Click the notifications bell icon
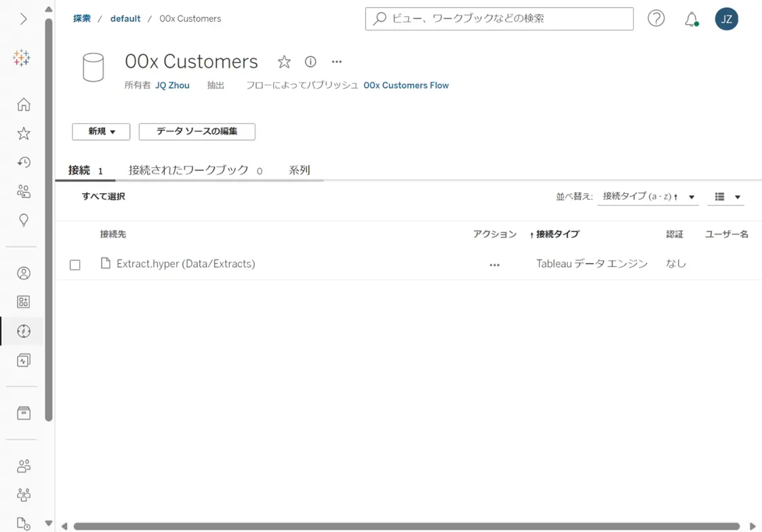The width and height of the screenshot is (762, 532). (x=691, y=19)
